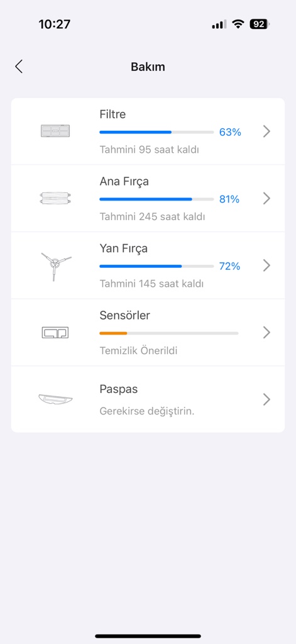Tap the Gerekirse değiştirin text
The width and height of the screenshot is (296, 644).
pos(147,411)
